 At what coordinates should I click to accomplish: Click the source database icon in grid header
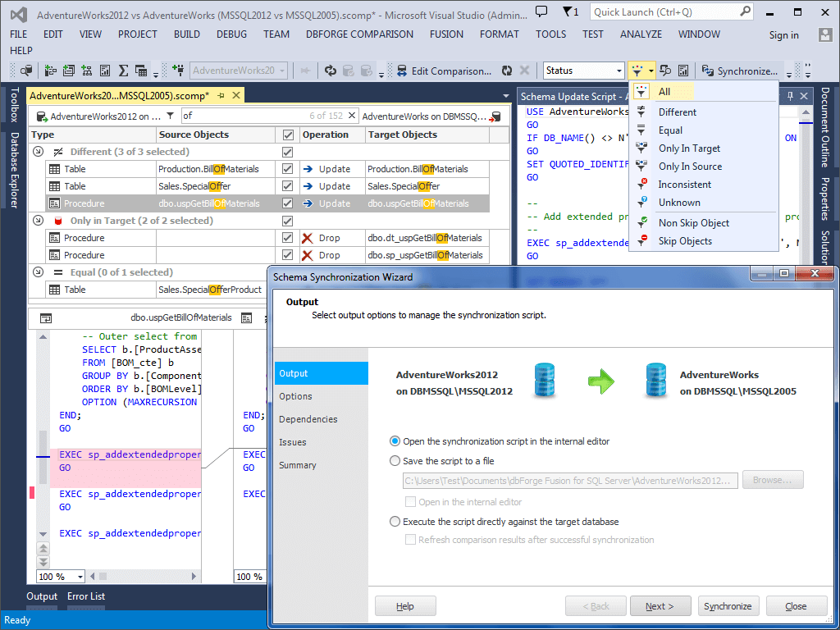point(42,116)
